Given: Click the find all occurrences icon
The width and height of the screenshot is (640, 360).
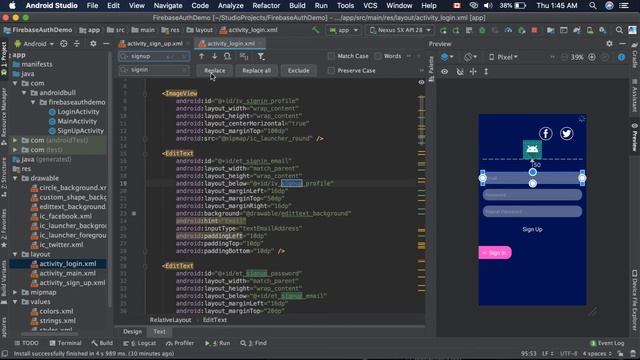Looking at the screenshot, I should 227,56.
